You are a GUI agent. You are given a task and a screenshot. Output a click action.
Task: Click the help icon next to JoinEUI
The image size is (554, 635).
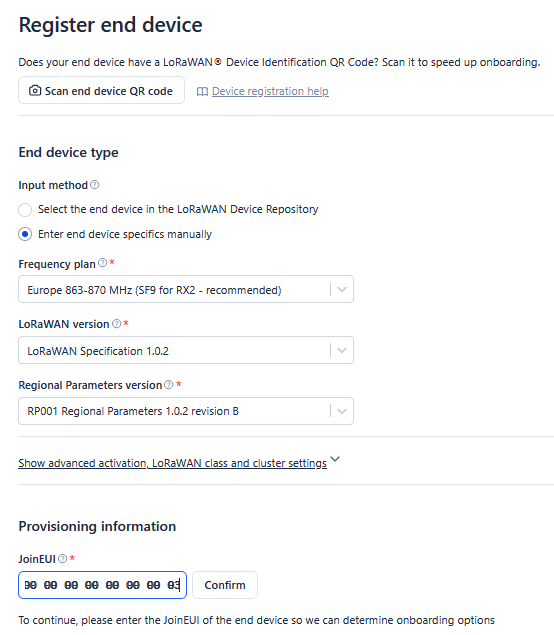[62, 558]
